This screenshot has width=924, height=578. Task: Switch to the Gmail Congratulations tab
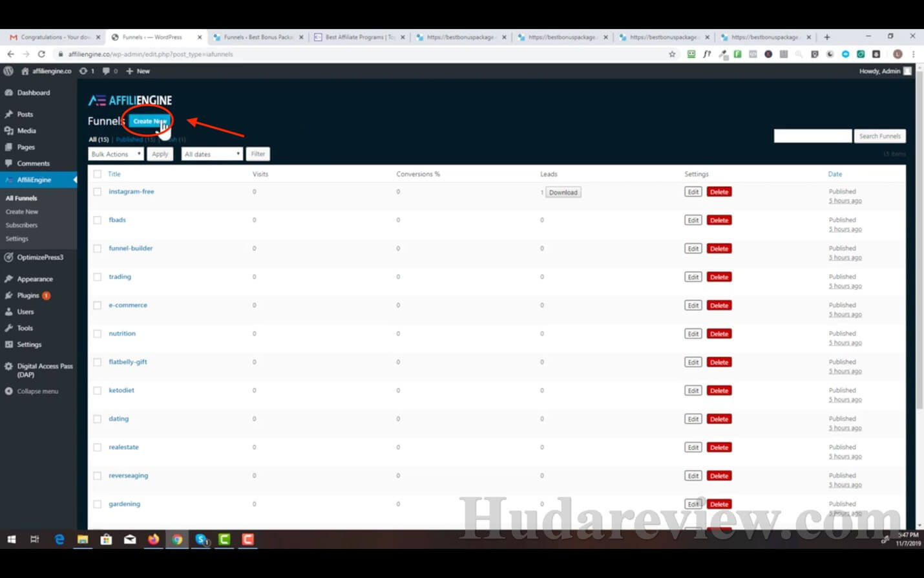(x=54, y=37)
